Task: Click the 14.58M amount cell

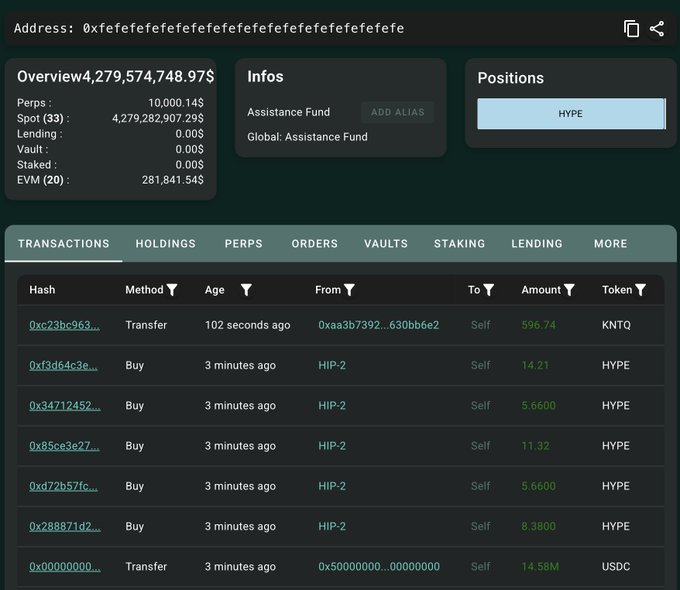Action: point(540,567)
